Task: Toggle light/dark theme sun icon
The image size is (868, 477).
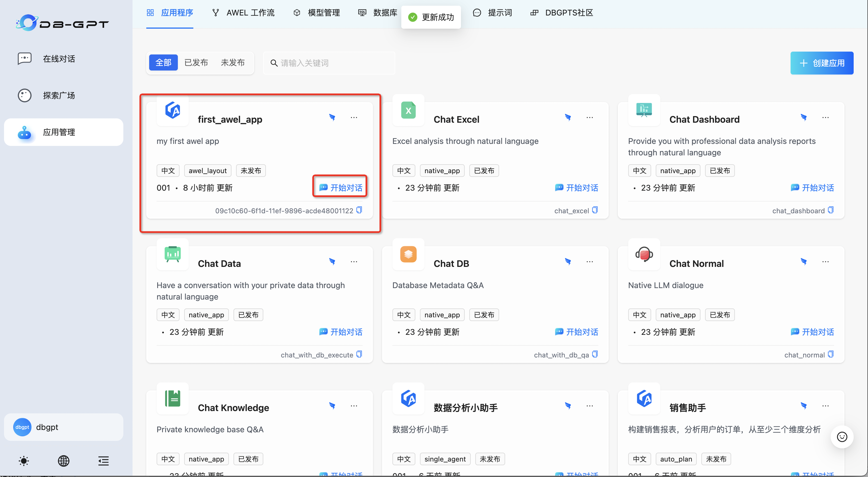Action: coord(24,460)
